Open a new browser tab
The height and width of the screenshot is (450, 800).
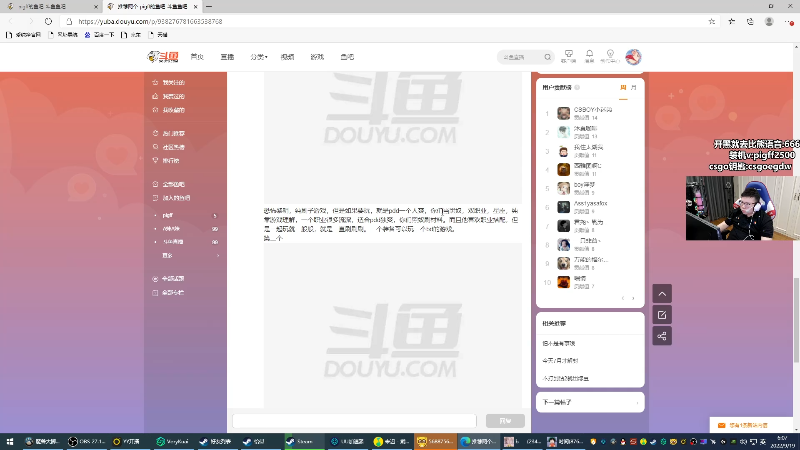tap(209, 7)
